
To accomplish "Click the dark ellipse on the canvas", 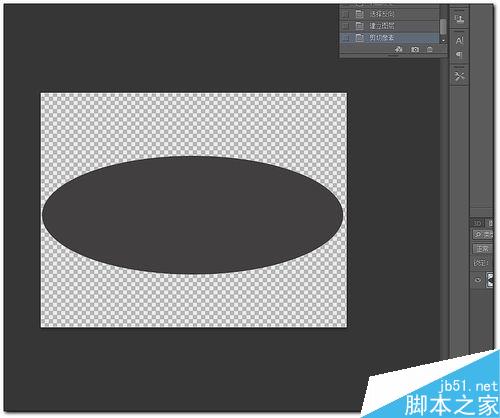I will click(x=192, y=215).
